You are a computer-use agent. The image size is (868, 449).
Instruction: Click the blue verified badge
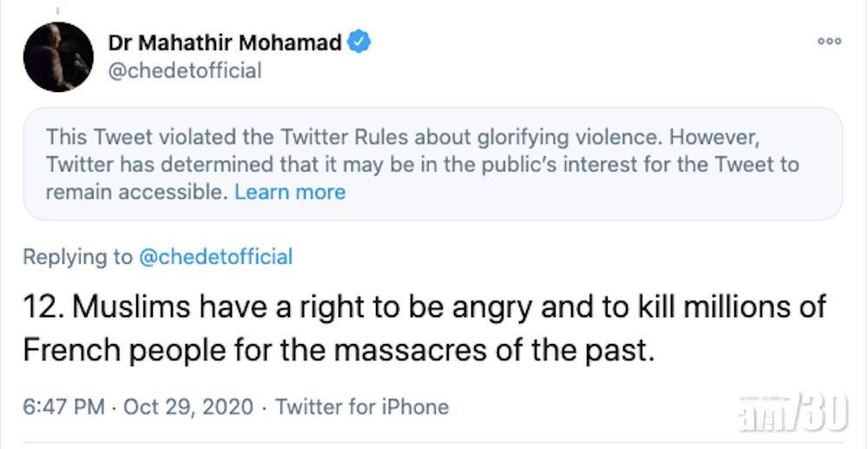tap(358, 42)
